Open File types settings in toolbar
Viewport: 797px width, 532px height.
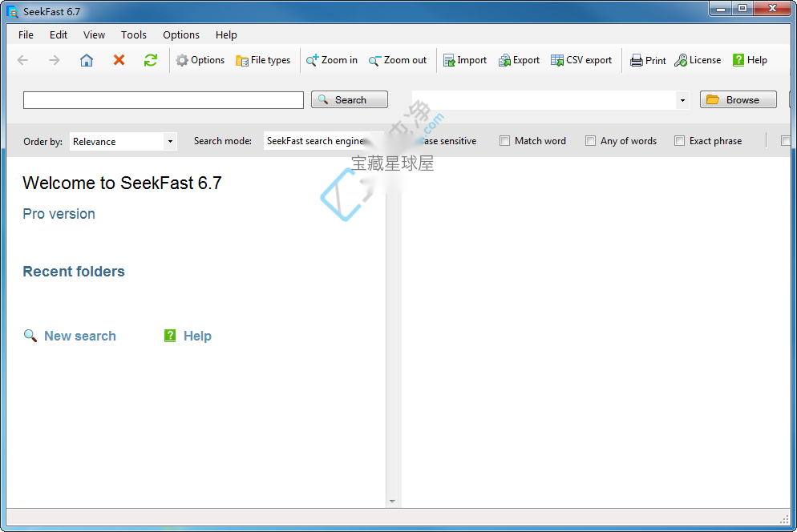click(x=263, y=60)
